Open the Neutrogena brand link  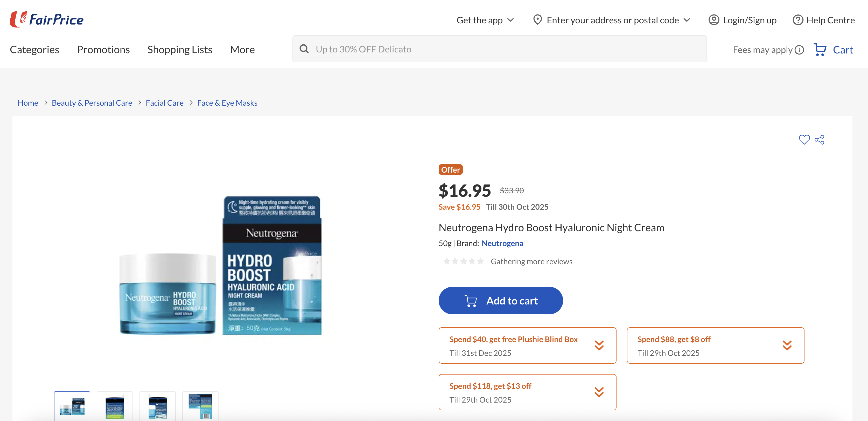[502, 243]
